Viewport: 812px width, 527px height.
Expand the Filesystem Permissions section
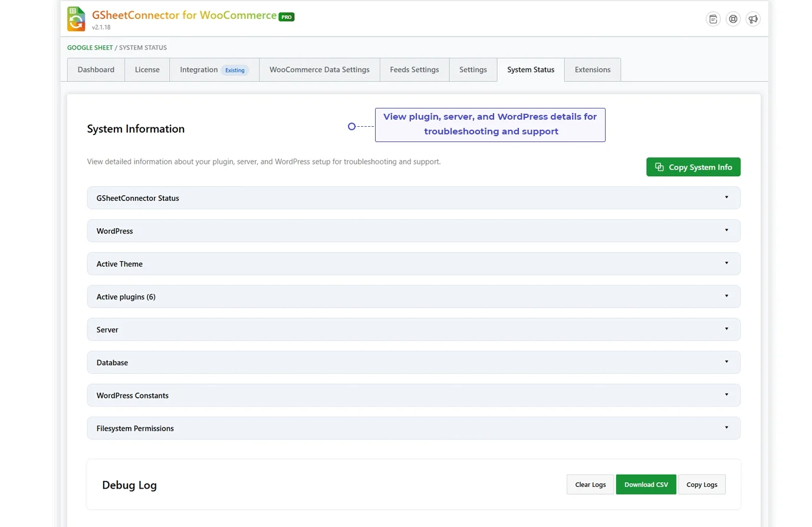414,429
